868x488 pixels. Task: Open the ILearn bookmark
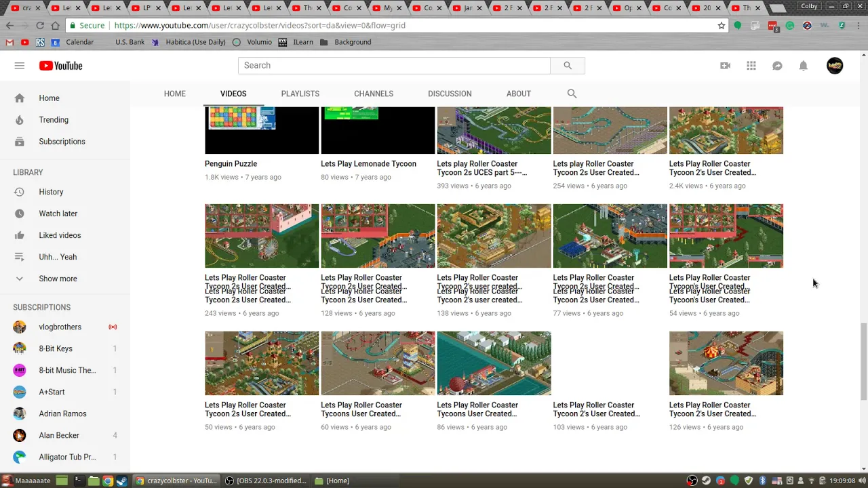[296, 42]
